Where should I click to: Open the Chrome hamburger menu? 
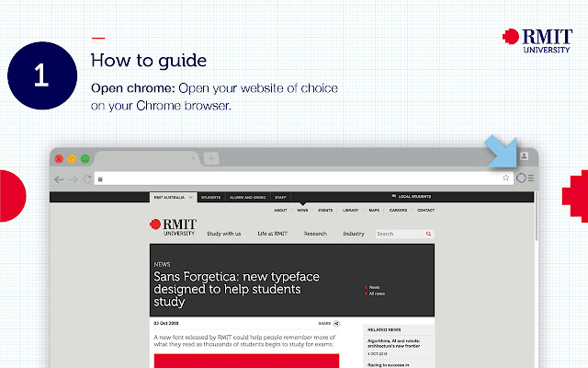[x=531, y=178]
